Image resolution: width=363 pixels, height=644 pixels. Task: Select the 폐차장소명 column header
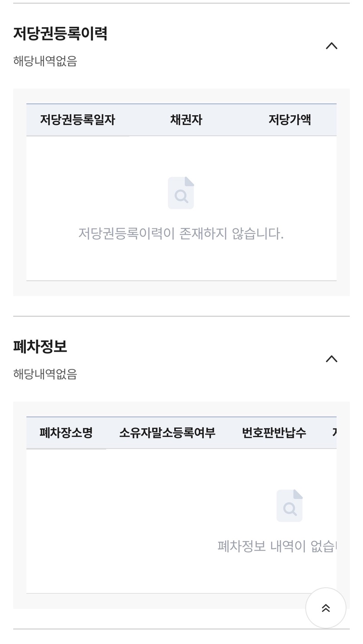pos(66,433)
